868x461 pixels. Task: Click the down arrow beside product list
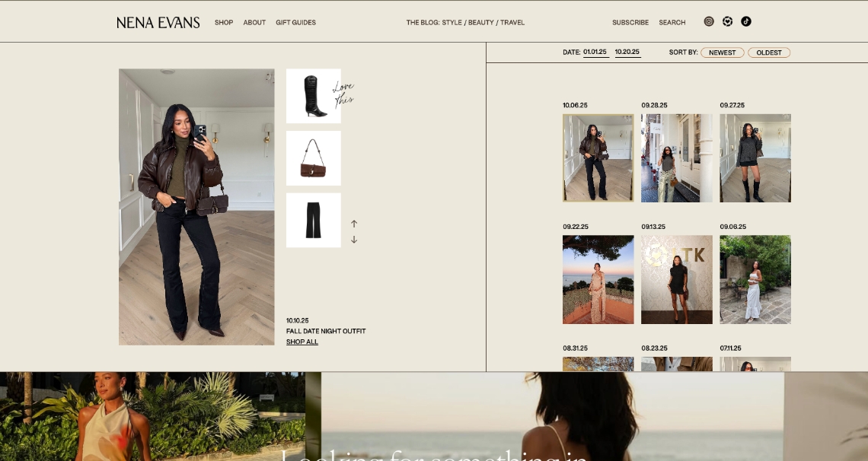354,240
